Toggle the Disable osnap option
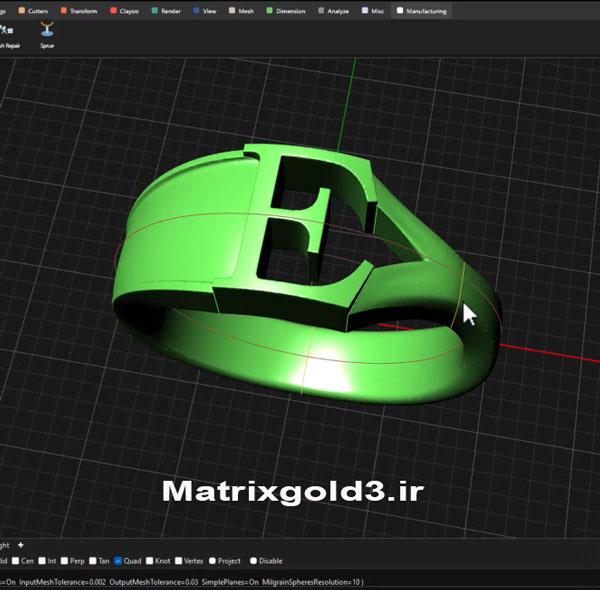This screenshot has width=600, height=590. pyautogui.click(x=253, y=561)
